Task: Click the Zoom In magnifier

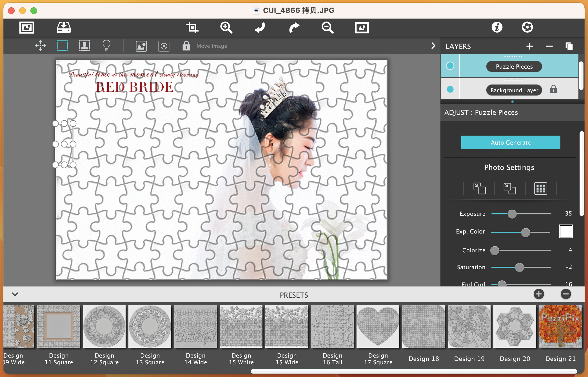Action: pyautogui.click(x=226, y=28)
